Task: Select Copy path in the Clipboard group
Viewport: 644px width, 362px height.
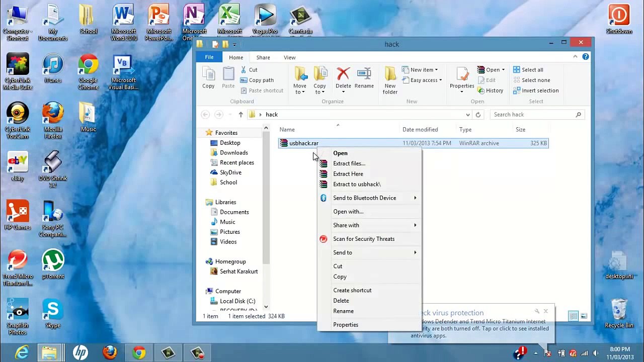Action: [257, 80]
